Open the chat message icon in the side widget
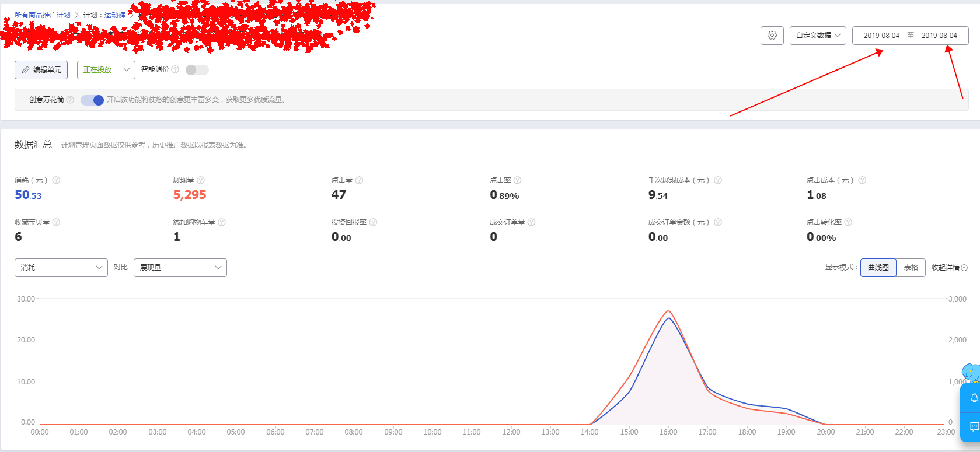The width and height of the screenshot is (980, 452). point(974,427)
